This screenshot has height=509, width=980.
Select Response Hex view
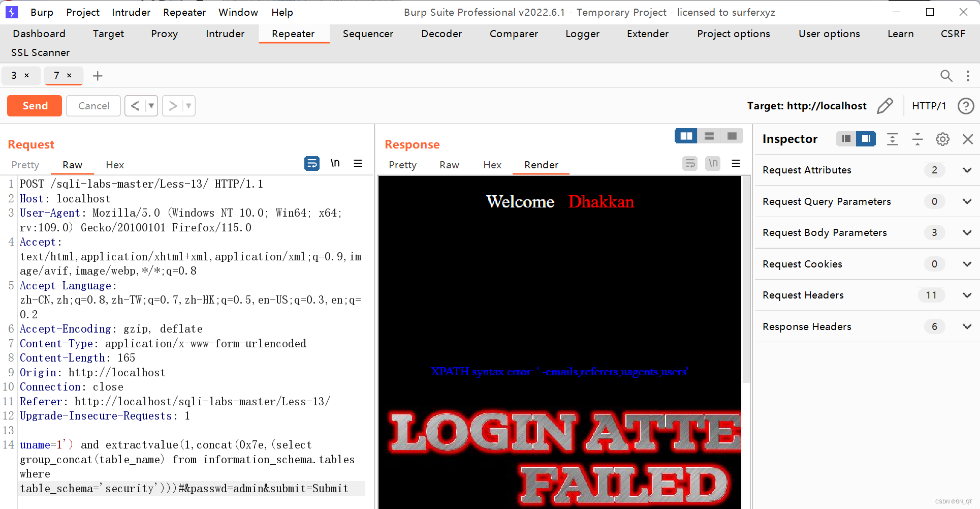click(x=492, y=165)
